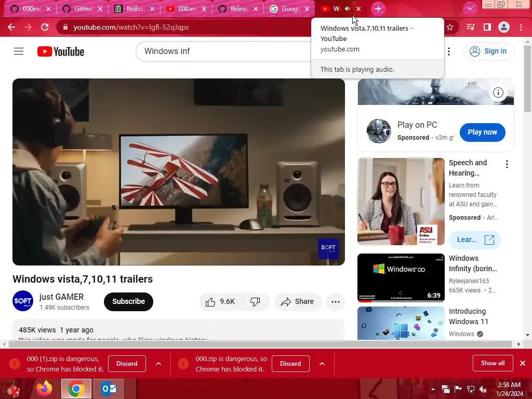Click Show all downloads

point(493,363)
